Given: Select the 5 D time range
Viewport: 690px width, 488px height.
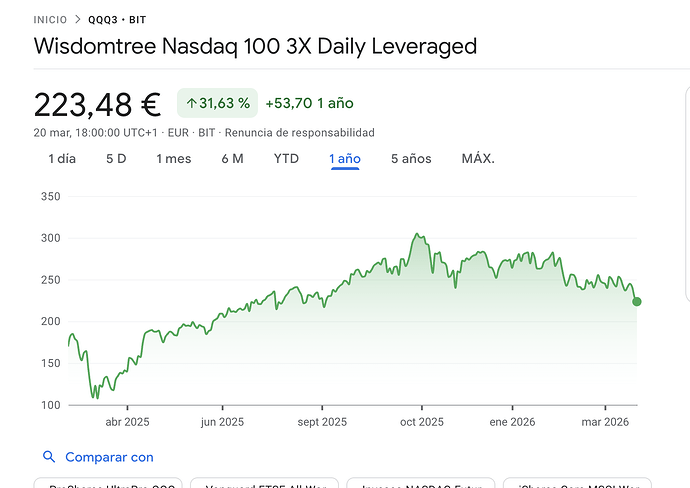Looking at the screenshot, I should coord(116,158).
